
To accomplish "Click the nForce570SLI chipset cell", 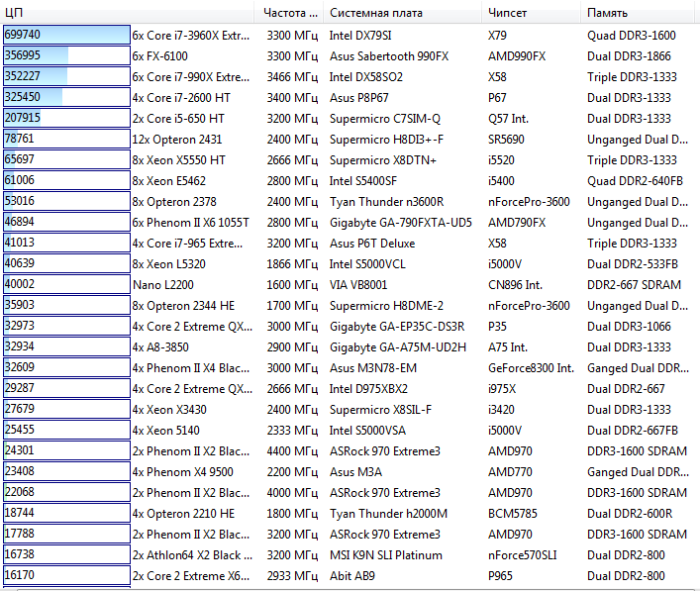I will 523,554.
